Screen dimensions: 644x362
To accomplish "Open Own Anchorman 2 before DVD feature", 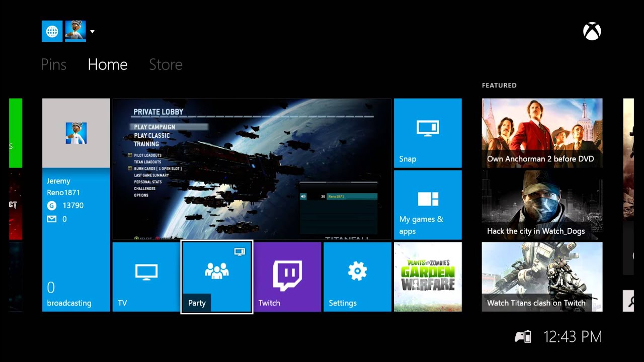I will [542, 133].
